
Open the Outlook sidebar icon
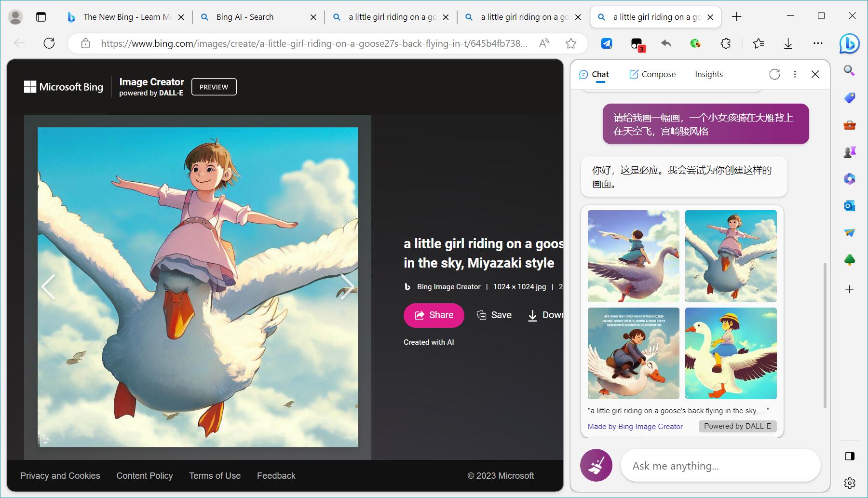(849, 206)
